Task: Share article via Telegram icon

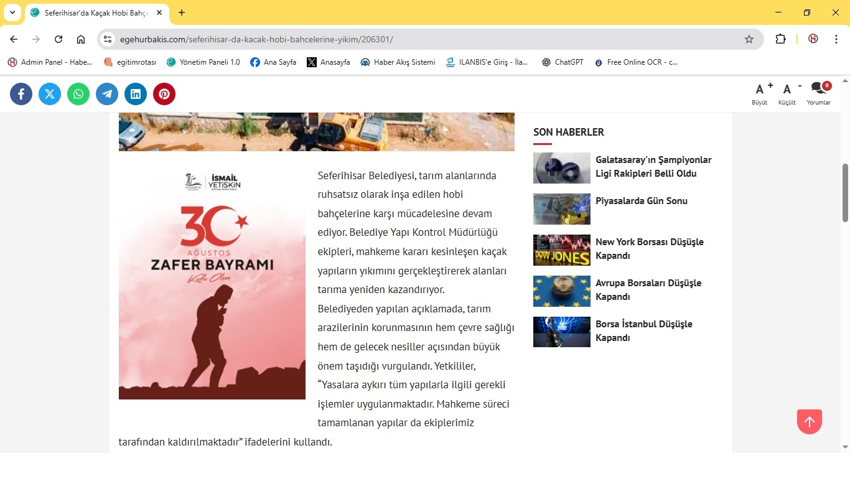Action: tap(107, 94)
